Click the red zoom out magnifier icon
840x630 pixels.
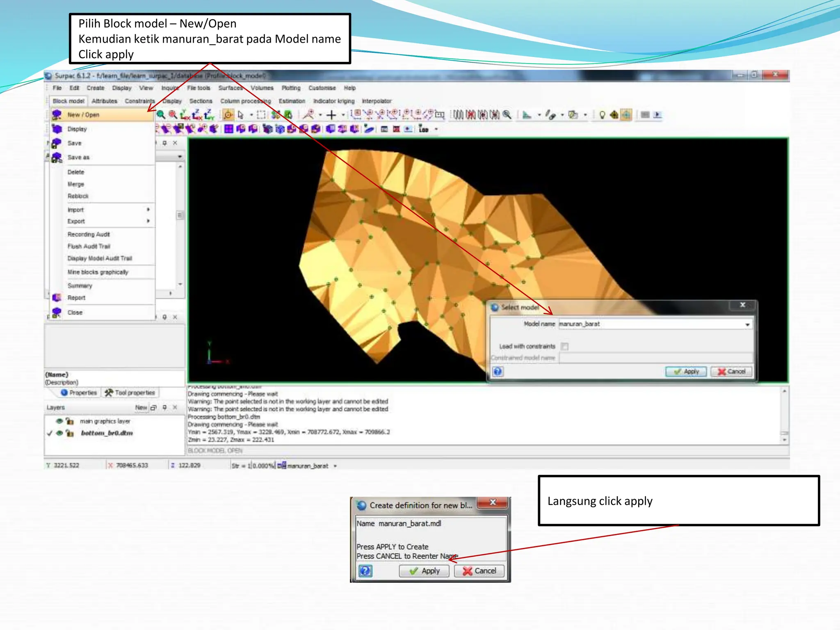(173, 115)
